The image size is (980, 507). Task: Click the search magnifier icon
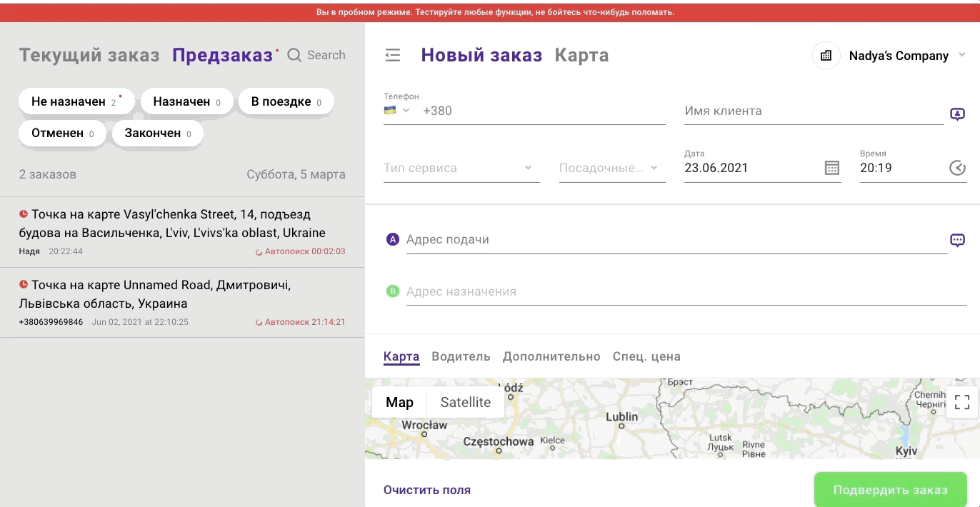[x=294, y=55]
